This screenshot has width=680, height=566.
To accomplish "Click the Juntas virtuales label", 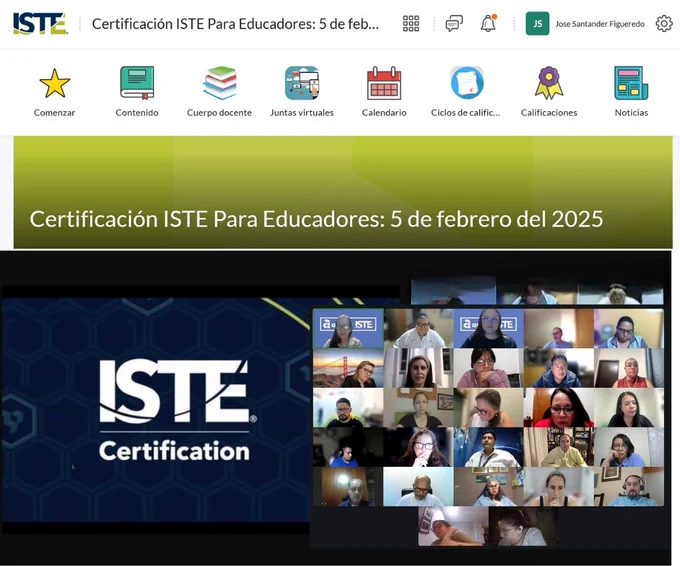I will pos(302,113).
